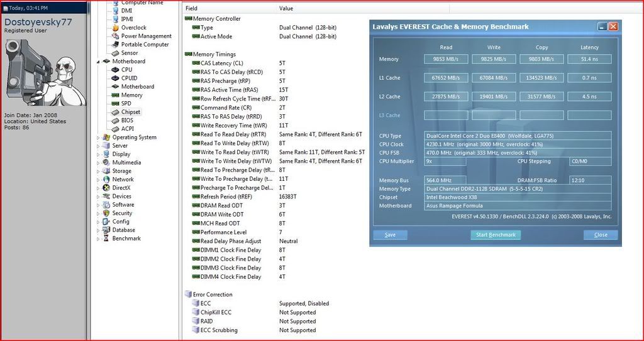
Task: Expand the Devices tree node arrow
Action: point(98,197)
